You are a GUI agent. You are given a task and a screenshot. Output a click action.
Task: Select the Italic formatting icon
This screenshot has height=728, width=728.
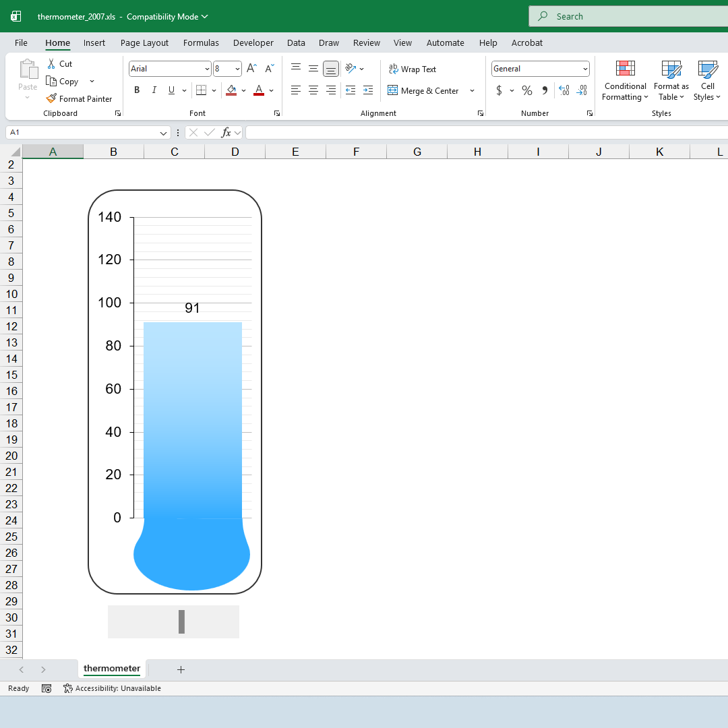click(x=154, y=90)
